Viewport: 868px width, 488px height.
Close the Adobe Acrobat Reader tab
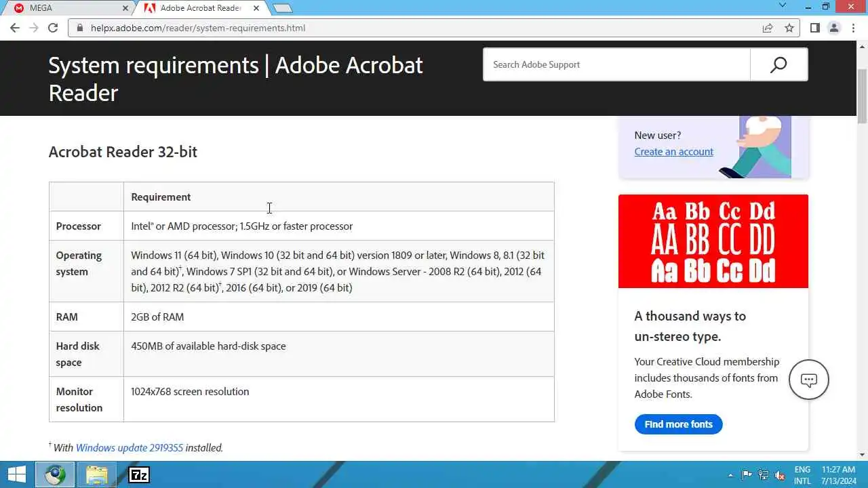pyautogui.click(x=256, y=8)
